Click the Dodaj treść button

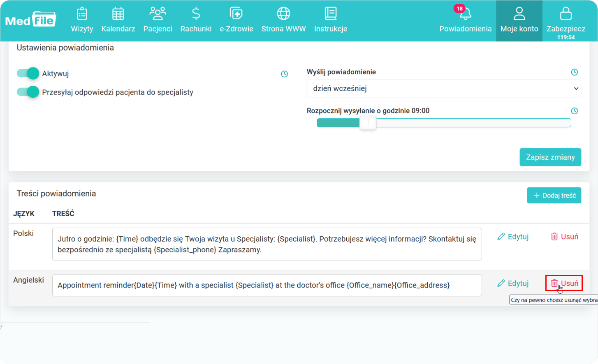tap(554, 196)
